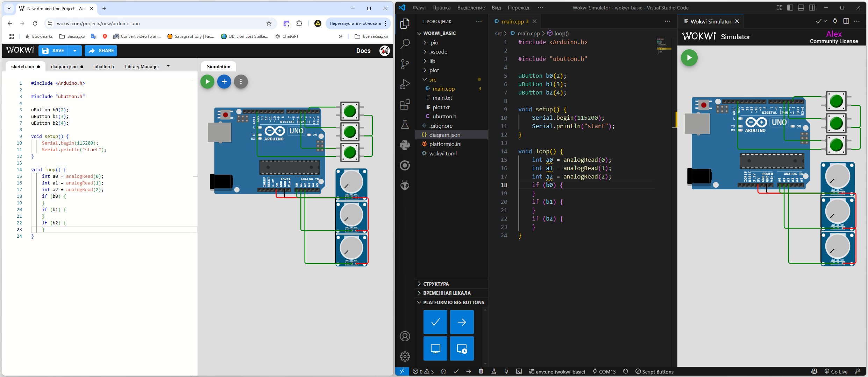Screen dimensions: 868x377
Task: Open the Файл menu in VS Code
Action: click(419, 7)
